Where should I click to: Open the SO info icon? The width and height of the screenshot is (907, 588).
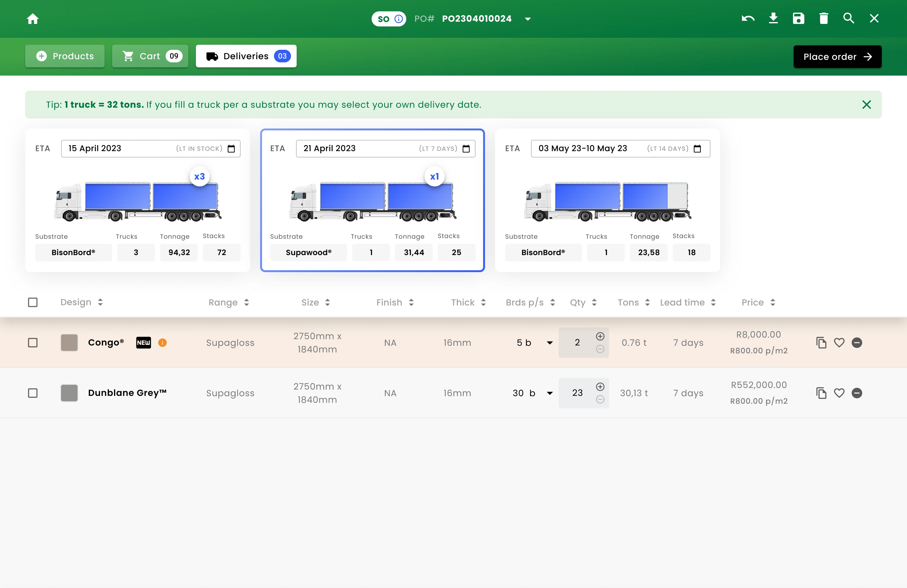click(x=399, y=19)
